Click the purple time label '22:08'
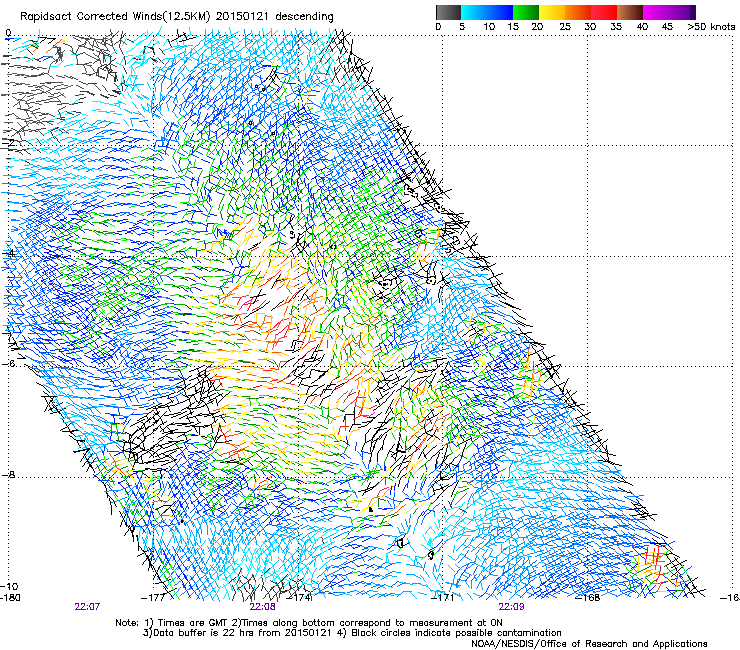The height and width of the screenshot is (650, 740). tap(262, 607)
